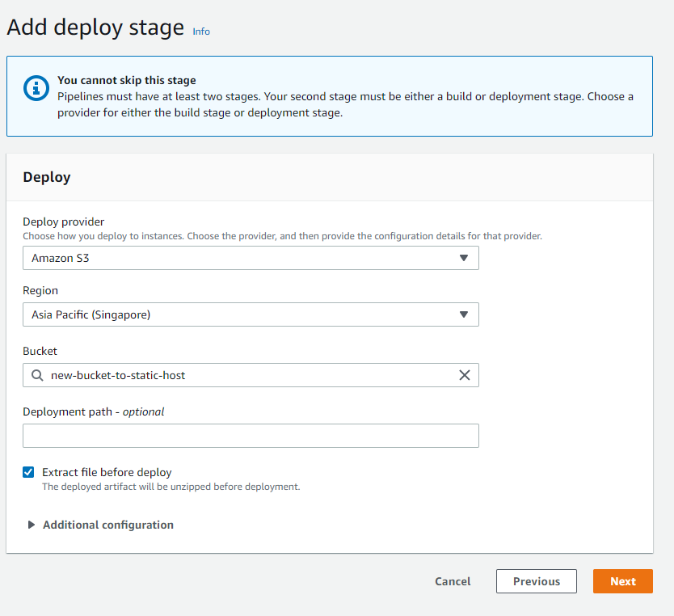Toggle the Extract file before deploy checkbox
Viewport: 674px width, 616px height.
pyautogui.click(x=29, y=472)
